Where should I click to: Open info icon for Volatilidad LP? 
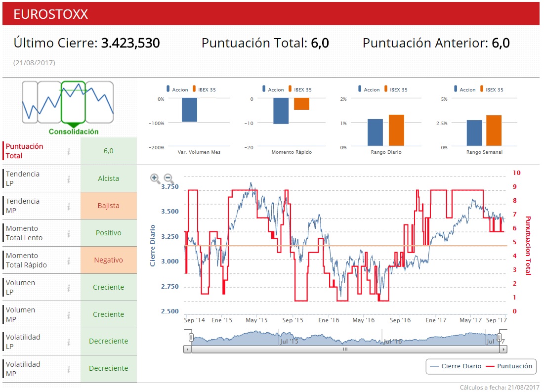pyautogui.click(x=69, y=342)
